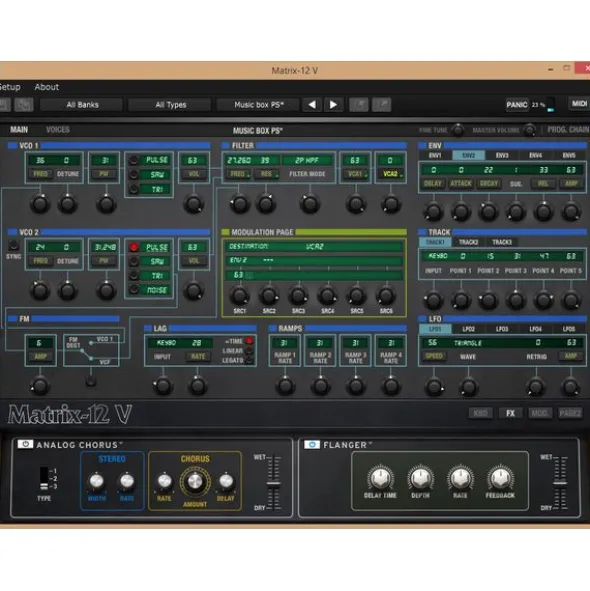This screenshot has width=590, height=591.
Task: Select the LFO2 tab
Action: [468, 329]
